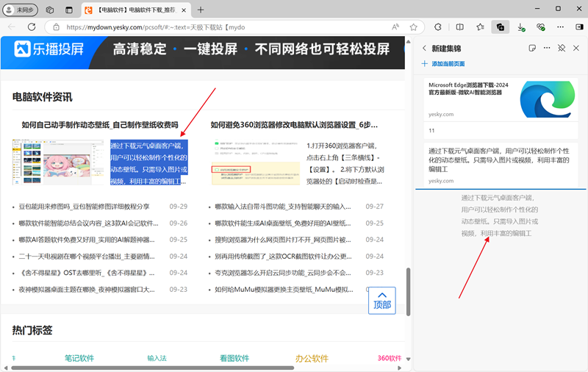Add a note in Collections panel
Screen dimensions: 588x372
[x=532, y=48]
